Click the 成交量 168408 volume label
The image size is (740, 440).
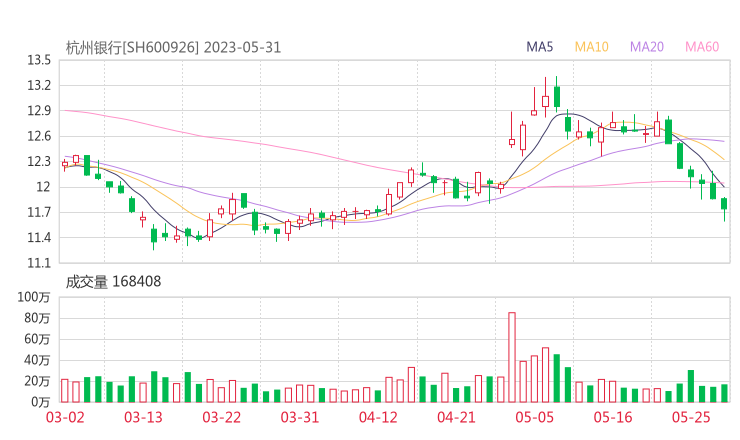tap(113, 282)
